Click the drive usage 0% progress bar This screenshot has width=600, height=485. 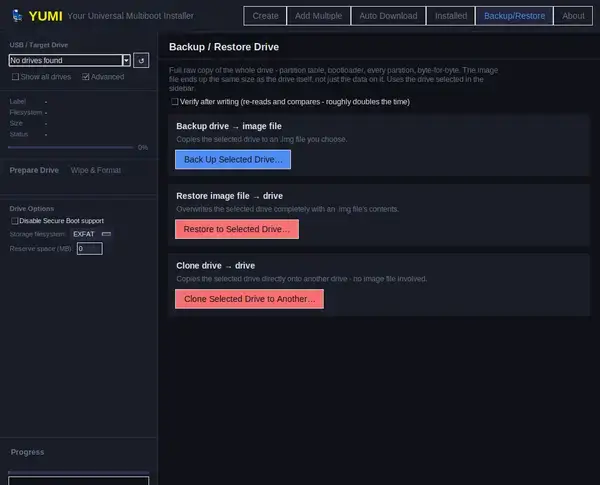coord(71,147)
